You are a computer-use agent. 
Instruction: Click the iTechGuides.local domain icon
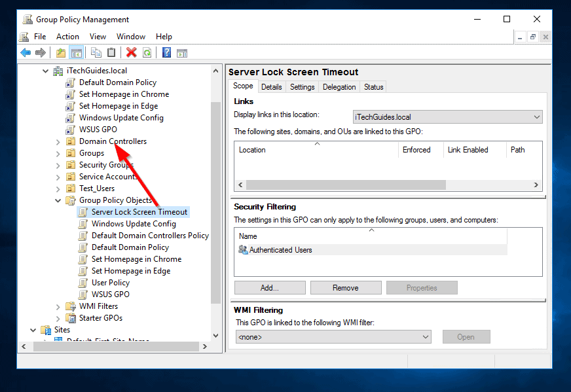coord(58,71)
